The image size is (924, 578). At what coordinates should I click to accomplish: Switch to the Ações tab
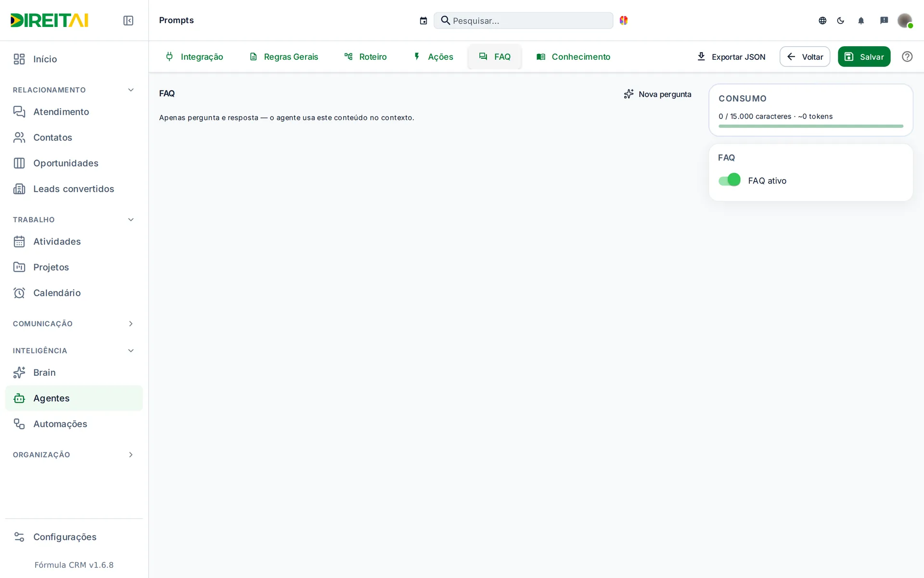click(x=433, y=57)
